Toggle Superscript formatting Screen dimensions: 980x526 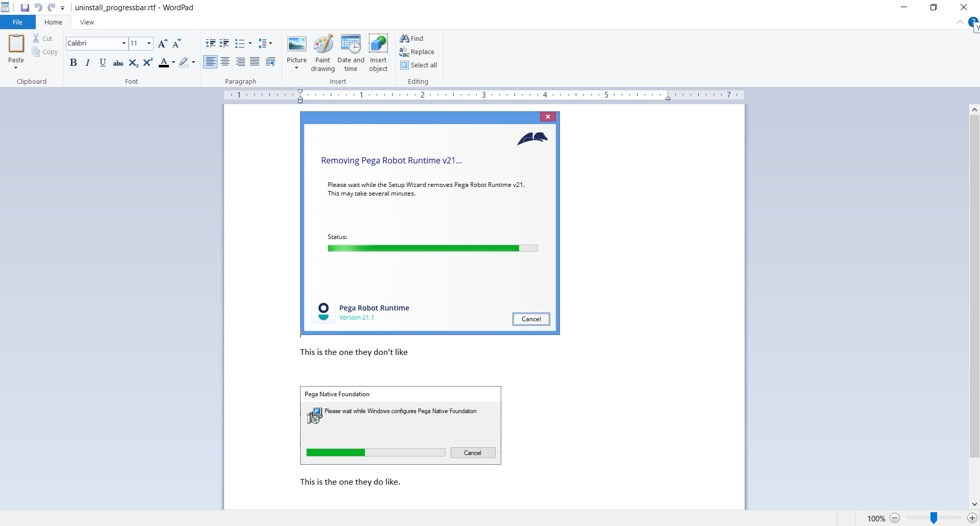coord(148,62)
